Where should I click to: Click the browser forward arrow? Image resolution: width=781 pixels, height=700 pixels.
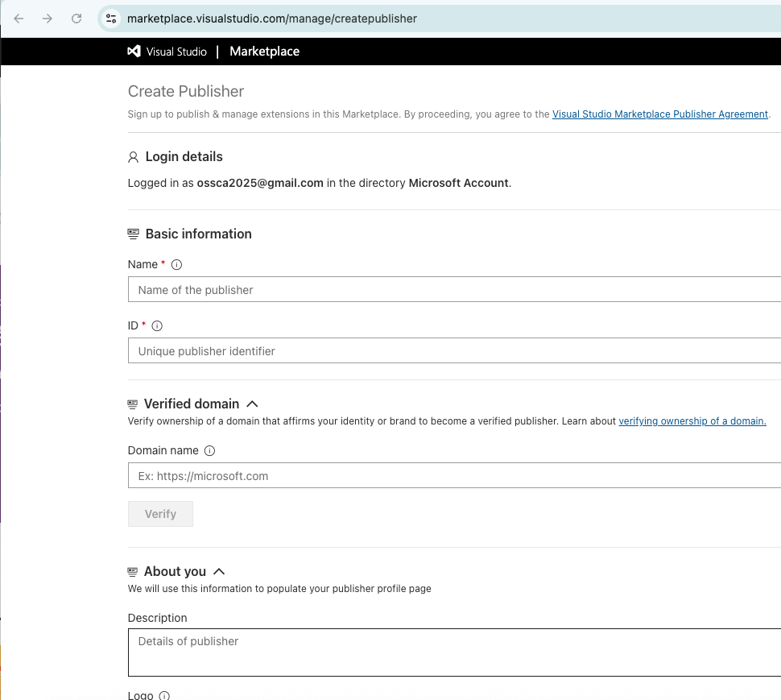pos(48,19)
